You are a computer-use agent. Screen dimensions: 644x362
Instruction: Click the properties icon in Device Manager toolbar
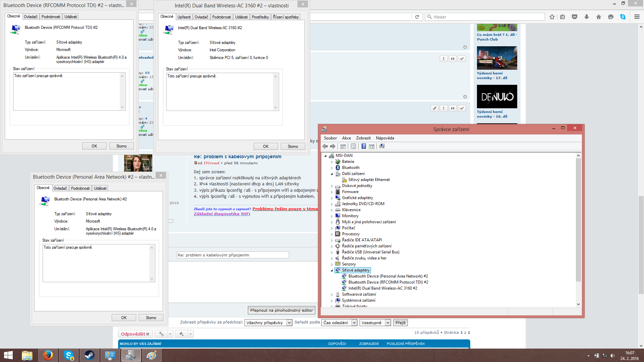click(x=353, y=146)
